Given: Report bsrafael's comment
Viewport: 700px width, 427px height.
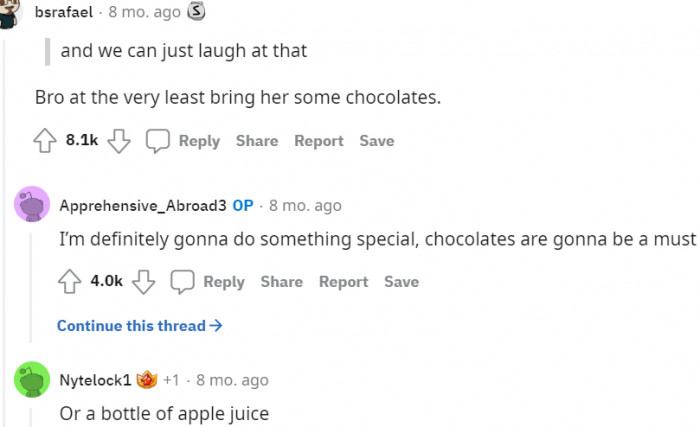Looking at the screenshot, I should click(x=318, y=141).
